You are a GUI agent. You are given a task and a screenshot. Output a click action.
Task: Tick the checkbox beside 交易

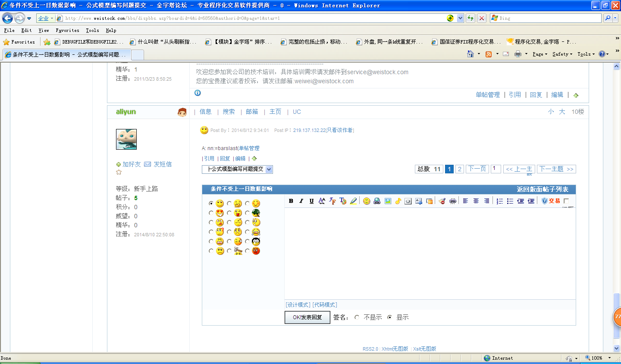tap(566, 201)
